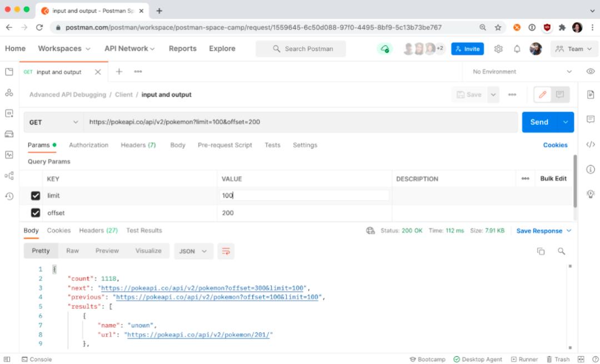The image size is (600, 364).
Task: Open the notifications bell icon
Action: (517, 49)
